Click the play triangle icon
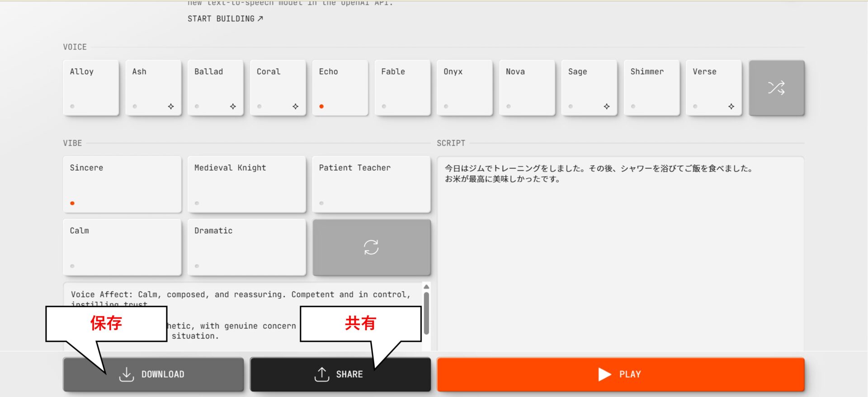Viewport: 868px width, 397px height. click(x=604, y=374)
